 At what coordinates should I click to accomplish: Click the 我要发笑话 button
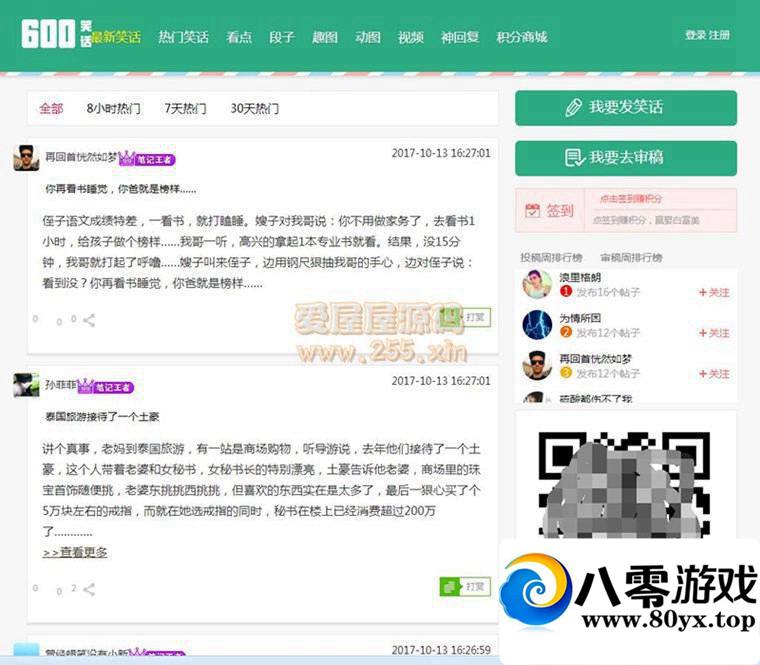pos(626,108)
